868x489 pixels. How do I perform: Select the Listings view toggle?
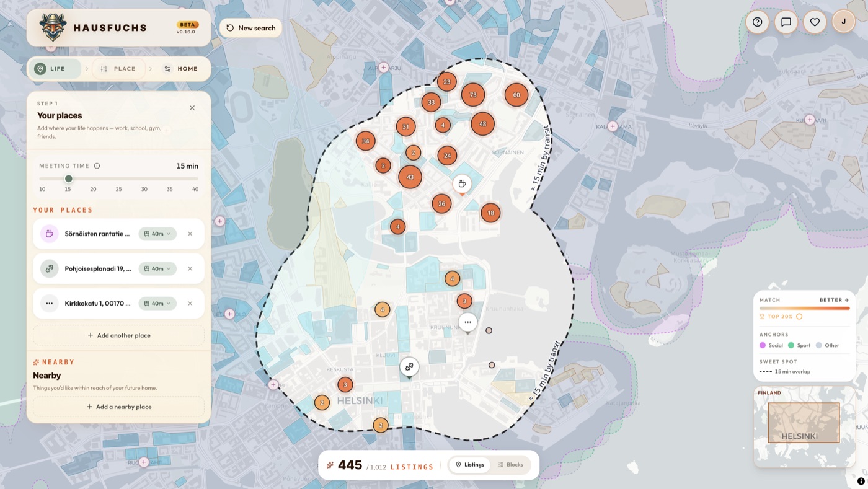click(470, 465)
